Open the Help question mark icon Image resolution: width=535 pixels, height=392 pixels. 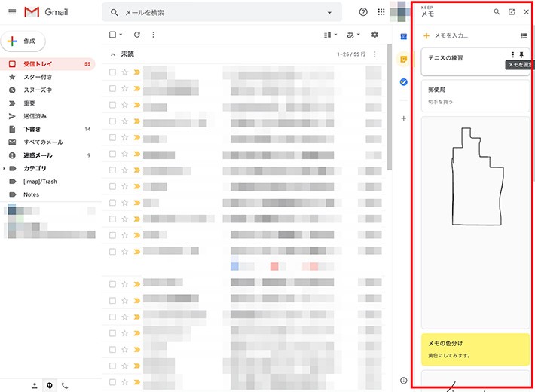[363, 12]
